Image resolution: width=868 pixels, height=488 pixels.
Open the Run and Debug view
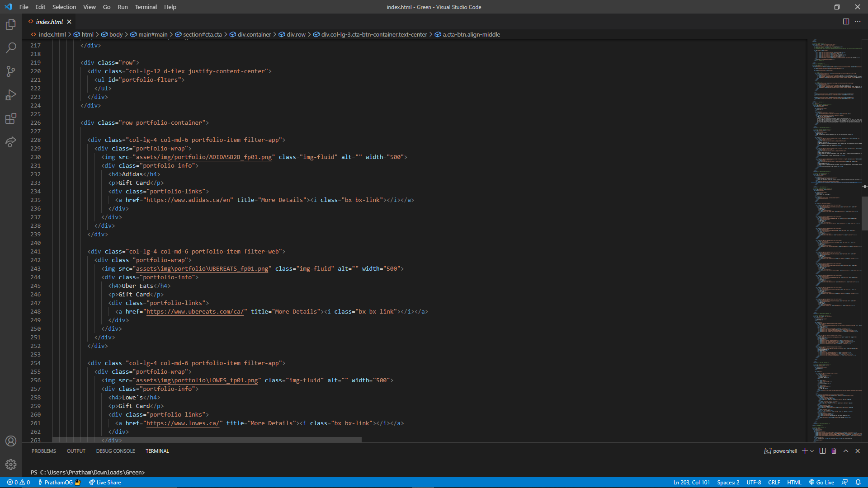pos(11,95)
